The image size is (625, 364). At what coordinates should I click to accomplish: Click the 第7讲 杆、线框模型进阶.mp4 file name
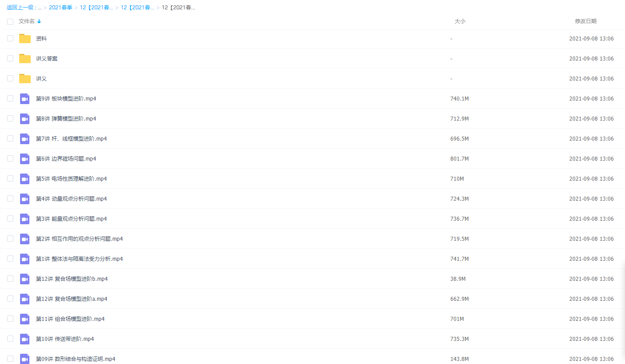click(x=71, y=139)
